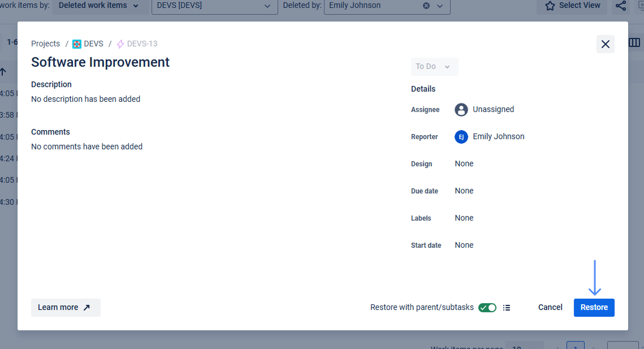The image size is (644, 349).
Task: Toggle Restore with parent/subtasks switch
Action: tap(487, 308)
